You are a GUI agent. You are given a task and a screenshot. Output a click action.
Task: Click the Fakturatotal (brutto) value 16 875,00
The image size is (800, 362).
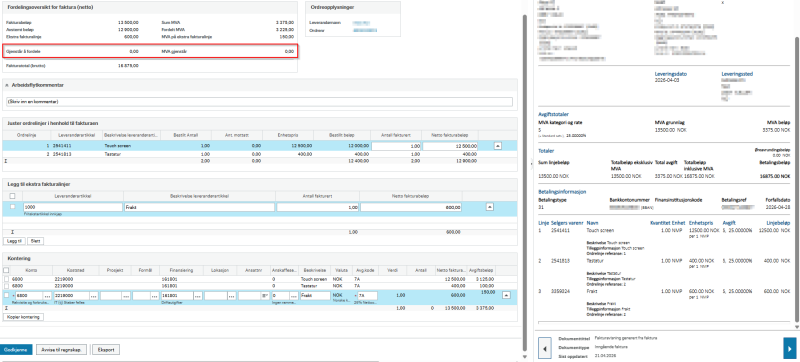pyautogui.click(x=128, y=66)
